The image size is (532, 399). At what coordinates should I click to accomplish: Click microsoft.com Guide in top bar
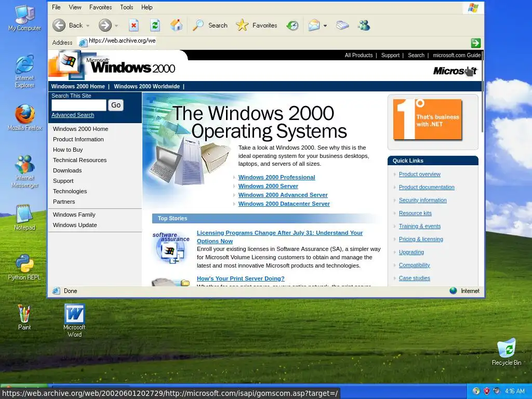point(457,55)
